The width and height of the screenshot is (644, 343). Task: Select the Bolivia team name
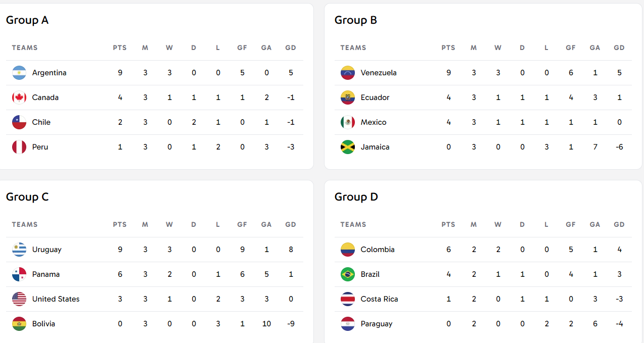[x=43, y=324]
